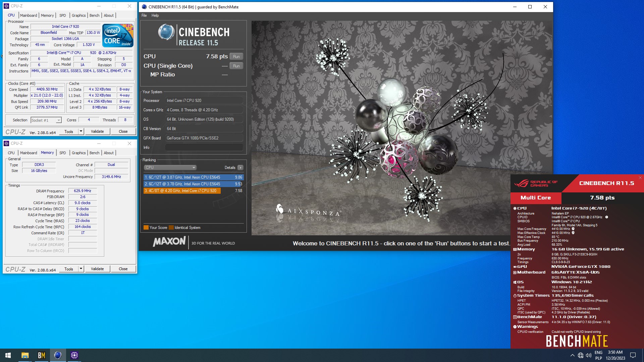
Task: Close the BenchMate result overlay with the X
Action: click(x=640, y=178)
